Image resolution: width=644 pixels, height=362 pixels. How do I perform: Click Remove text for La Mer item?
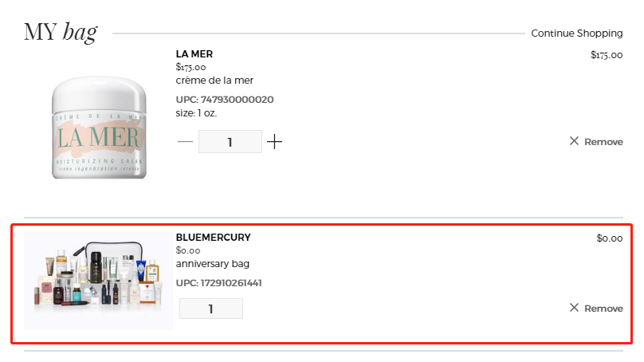click(603, 142)
